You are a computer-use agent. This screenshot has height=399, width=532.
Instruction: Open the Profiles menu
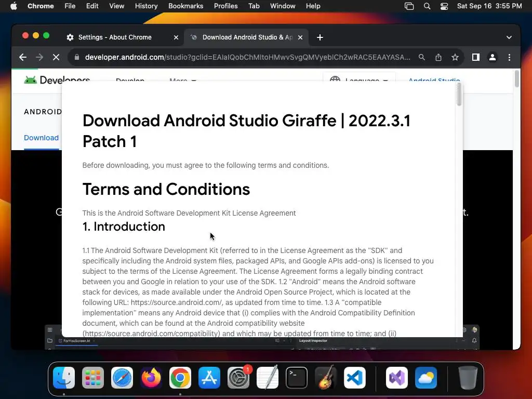point(225,6)
